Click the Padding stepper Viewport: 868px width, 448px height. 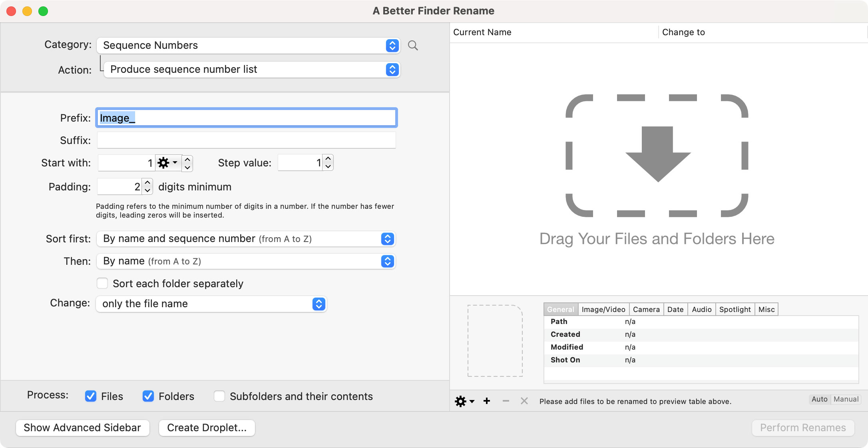tap(147, 186)
